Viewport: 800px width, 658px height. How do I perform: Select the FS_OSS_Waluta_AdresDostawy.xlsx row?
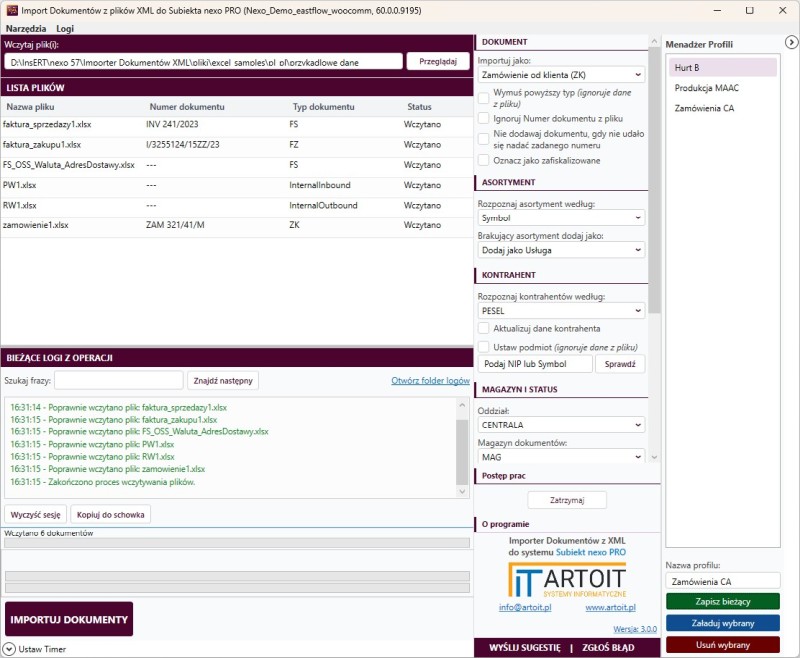coord(237,165)
